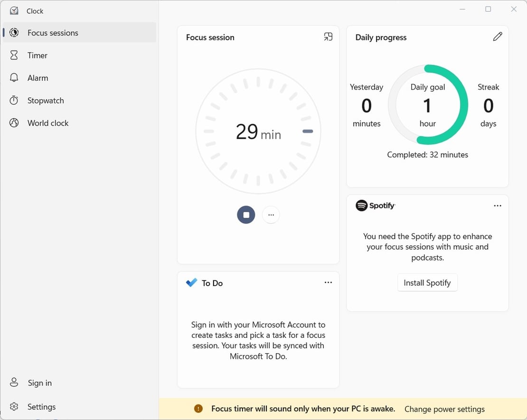Screen dimensions: 527x420
Task: Click the Daily progress card title
Action: pos(381,37)
